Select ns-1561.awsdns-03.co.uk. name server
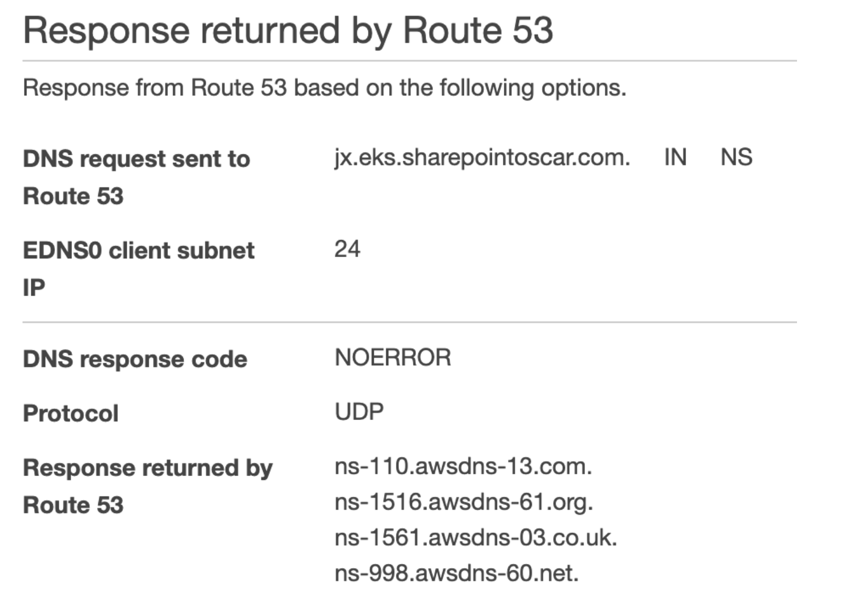The height and width of the screenshot is (616, 849). click(476, 538)
